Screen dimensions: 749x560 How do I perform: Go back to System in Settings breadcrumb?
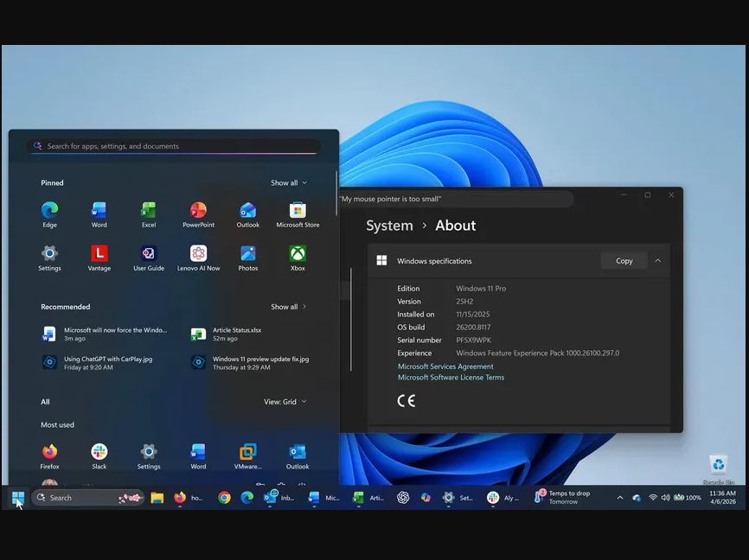pos(389,226)
